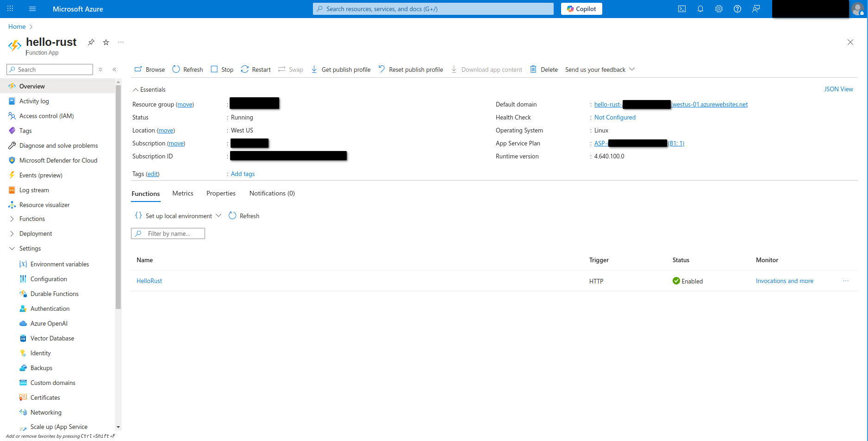868x441 pixels.
Task: Open Invocations and more link
Action: [784, 281]
